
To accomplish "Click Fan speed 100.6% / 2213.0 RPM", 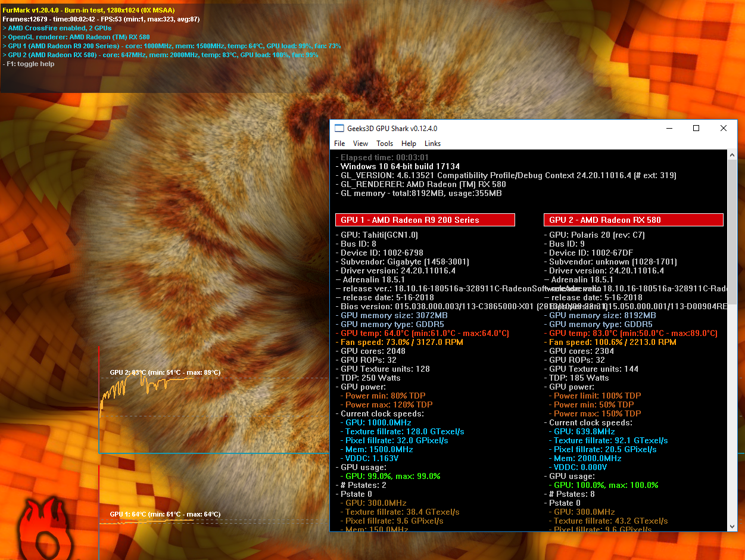I will tap(610, 342).
